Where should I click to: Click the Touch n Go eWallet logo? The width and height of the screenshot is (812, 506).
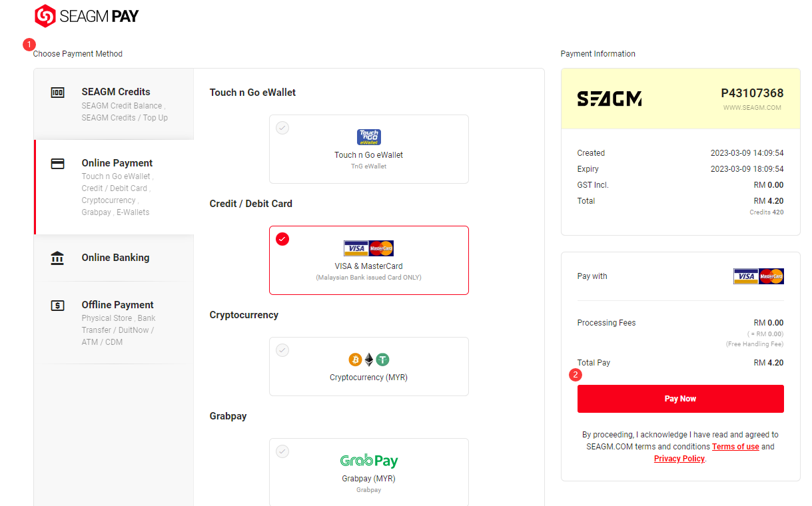coord(368,137)
